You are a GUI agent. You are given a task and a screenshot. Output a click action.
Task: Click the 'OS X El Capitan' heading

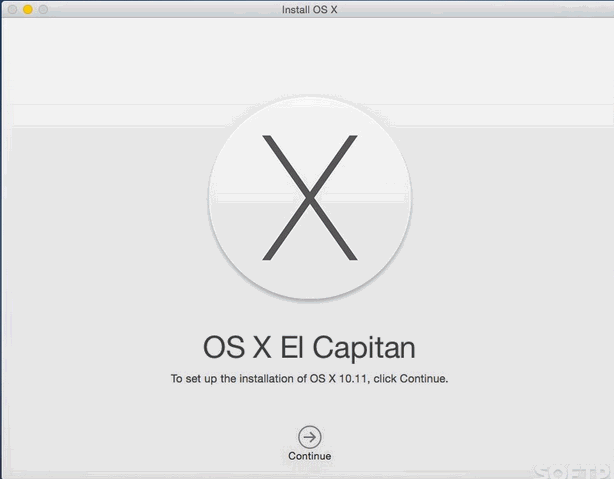click(309, 347)
